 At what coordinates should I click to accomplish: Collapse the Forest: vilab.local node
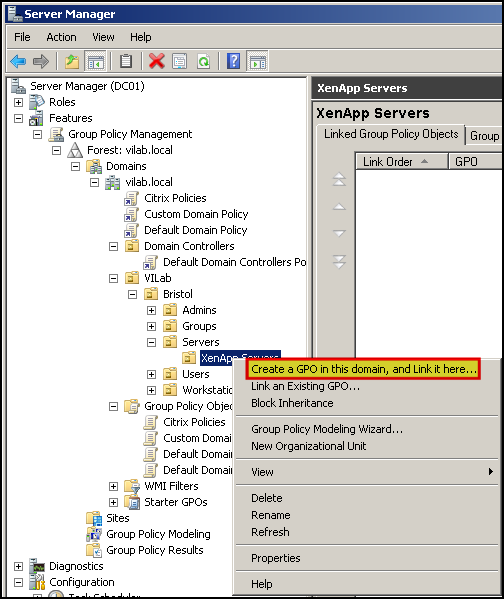pos(56,151)
